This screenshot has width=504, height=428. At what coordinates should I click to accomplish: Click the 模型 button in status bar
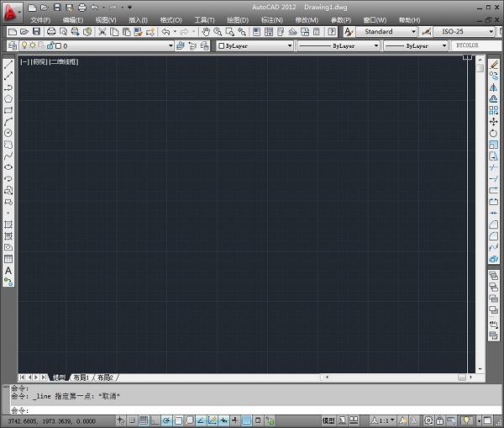point(328,420)
